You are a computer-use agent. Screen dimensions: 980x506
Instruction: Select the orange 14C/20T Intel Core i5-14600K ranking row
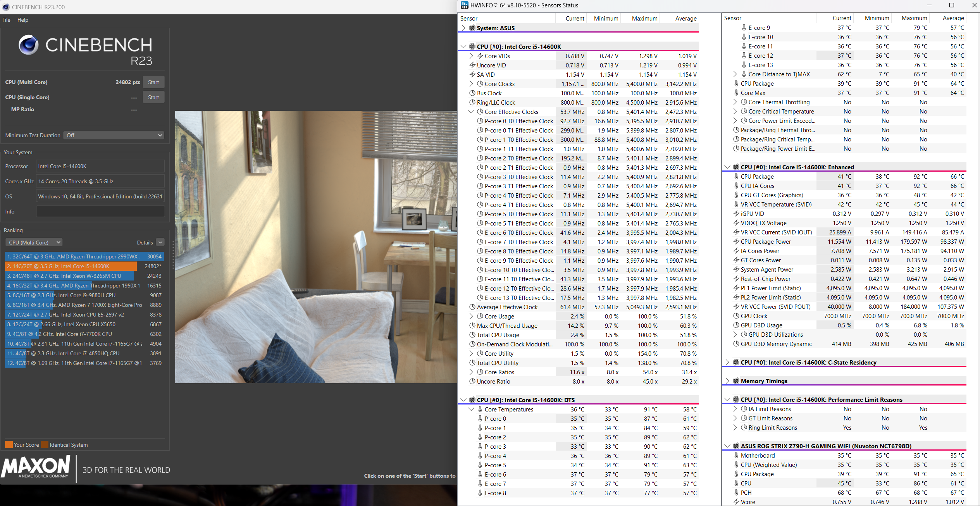point(84,266)
